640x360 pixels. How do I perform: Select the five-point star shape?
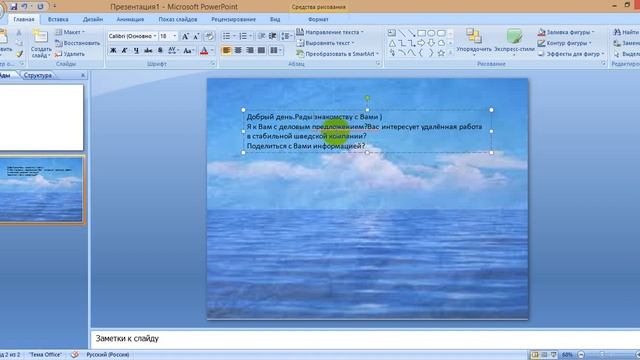coord(441,53)
